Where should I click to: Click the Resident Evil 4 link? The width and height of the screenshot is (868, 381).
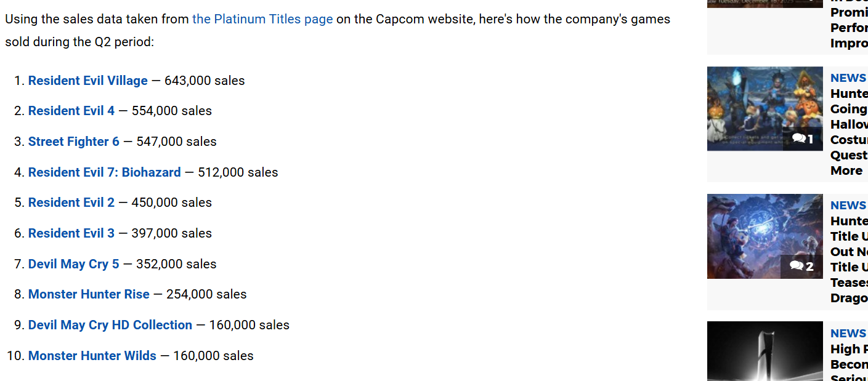[x=71, y=111]
